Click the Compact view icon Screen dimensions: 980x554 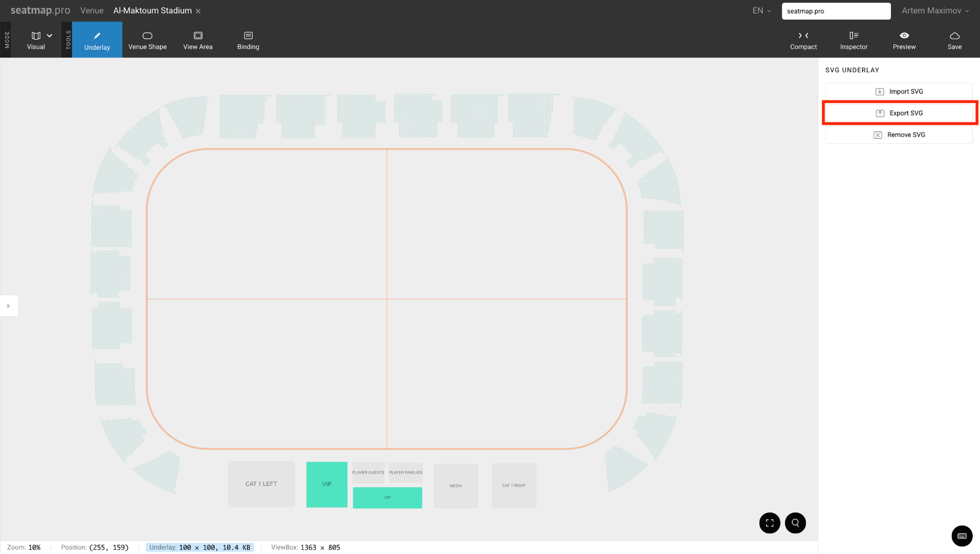point(803,40)
